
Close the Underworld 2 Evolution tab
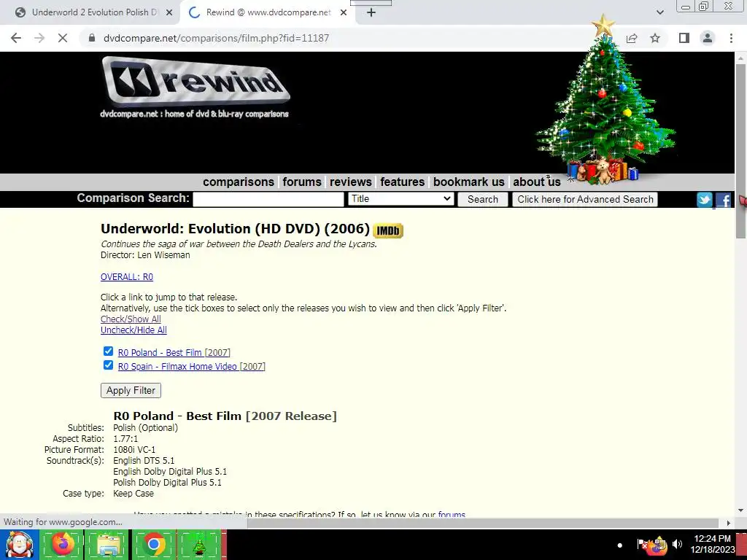click(169, 12)
